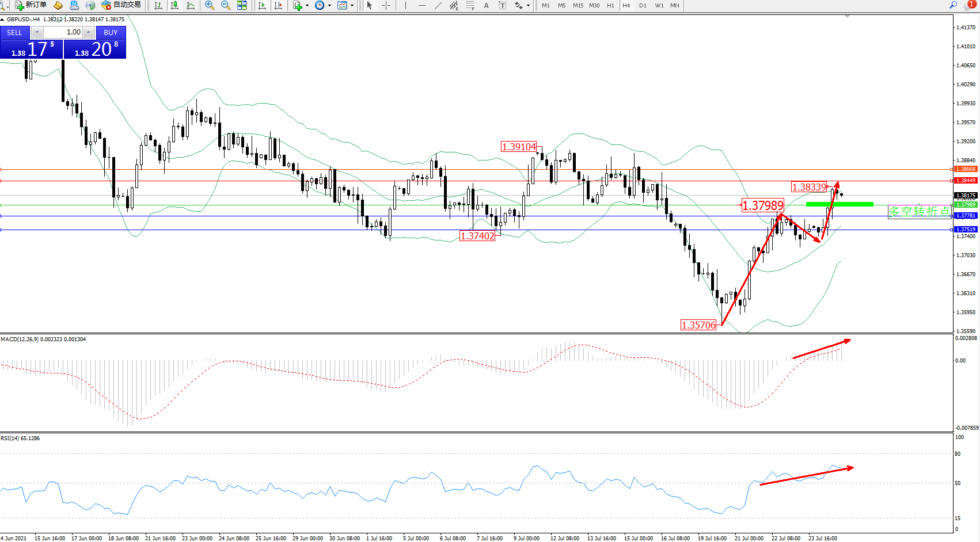Select the M15 timeframe
This screenshot has width=980, height=542.
578,5
